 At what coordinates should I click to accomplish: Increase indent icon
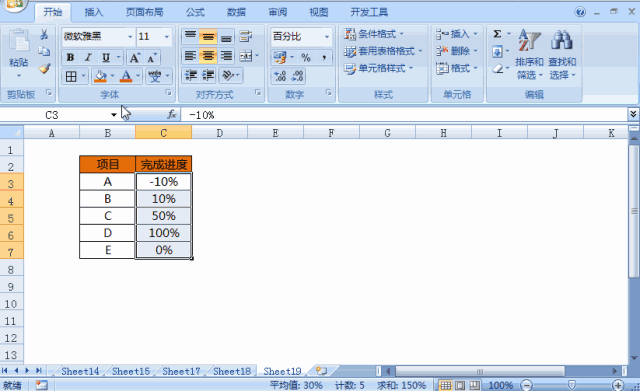click(208, 76)
